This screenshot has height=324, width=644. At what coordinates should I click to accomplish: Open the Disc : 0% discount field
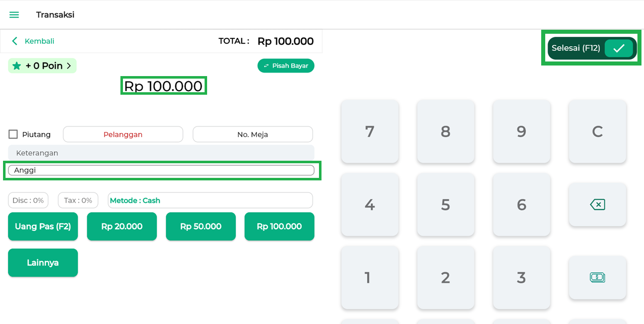[x=28, y=201]
